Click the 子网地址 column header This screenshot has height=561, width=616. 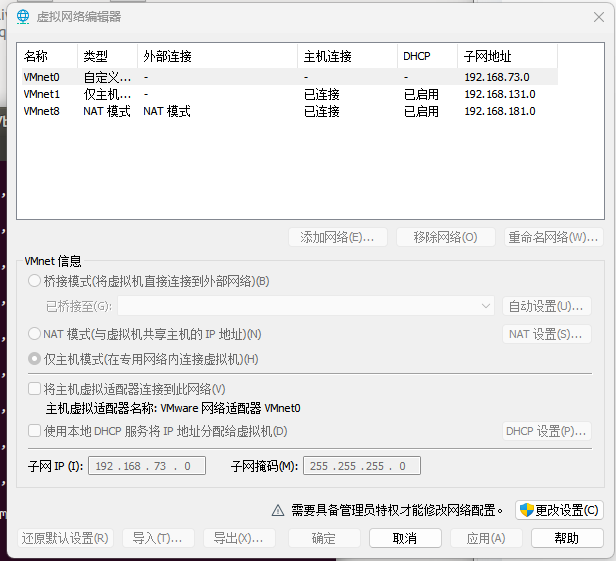[x=507, y=56]
